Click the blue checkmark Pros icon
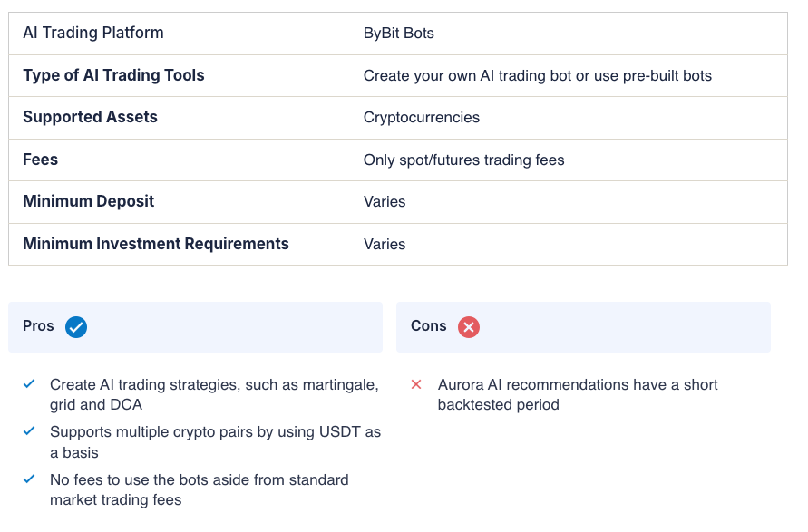 (76, 327)
